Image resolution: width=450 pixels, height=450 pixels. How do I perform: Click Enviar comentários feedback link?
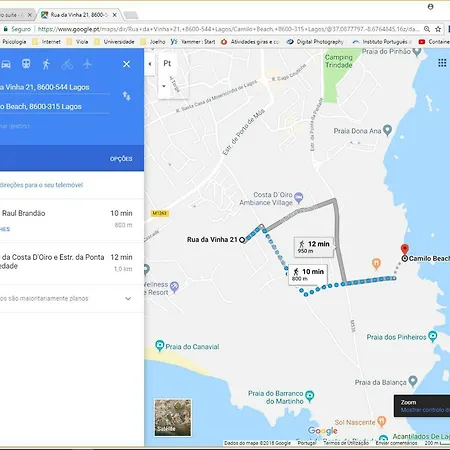click(x=396, y=443)
